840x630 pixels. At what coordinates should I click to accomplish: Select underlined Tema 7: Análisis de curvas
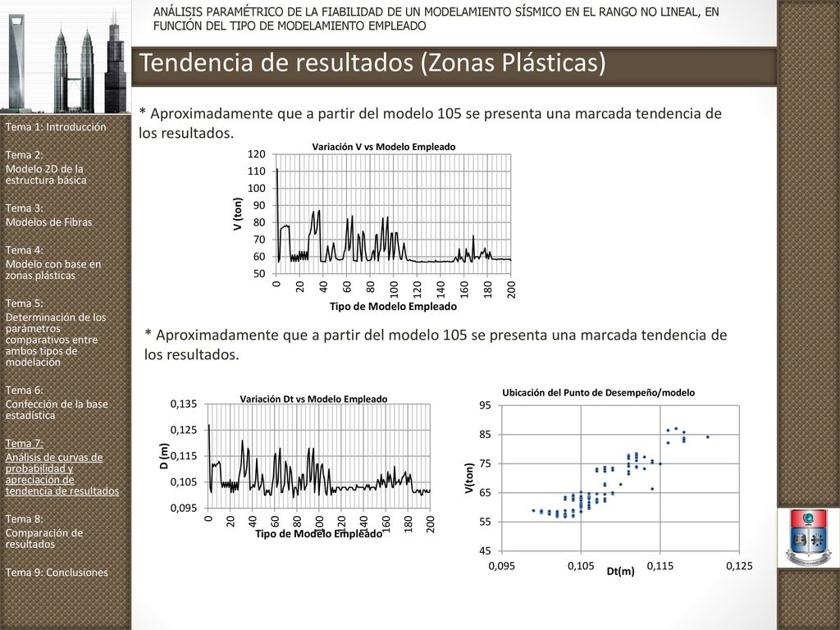(62, 467)
